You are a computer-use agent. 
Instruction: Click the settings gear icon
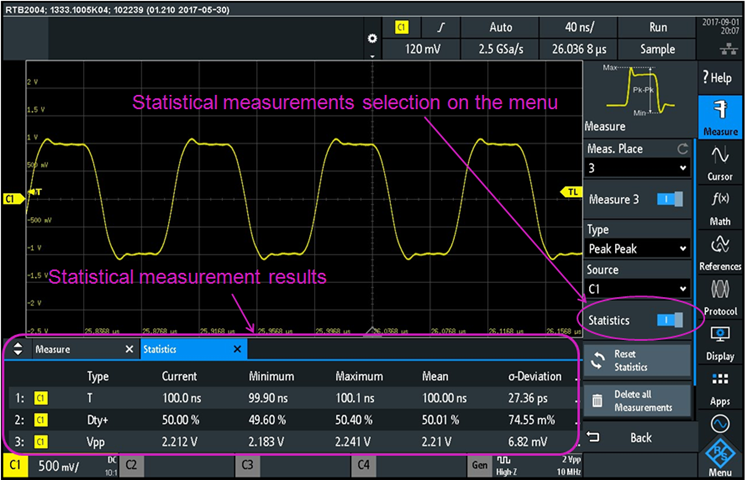pyautogui.click(x=373, y=38)
